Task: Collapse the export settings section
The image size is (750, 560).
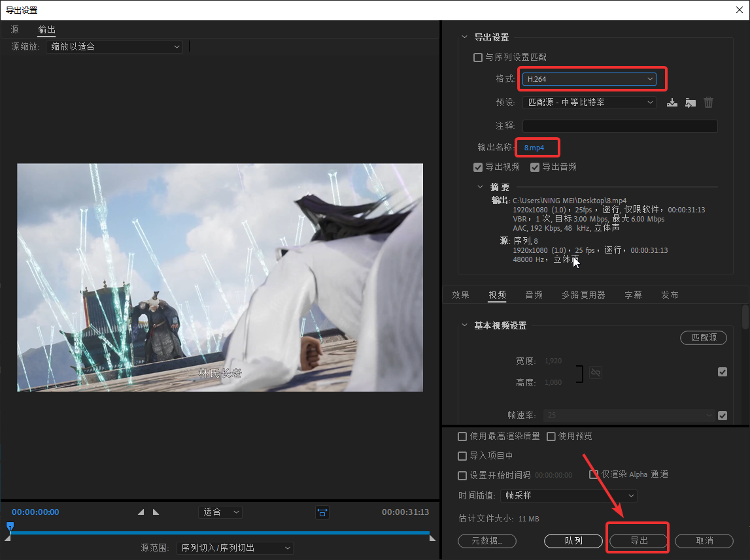Action: (x=464, y=37)
